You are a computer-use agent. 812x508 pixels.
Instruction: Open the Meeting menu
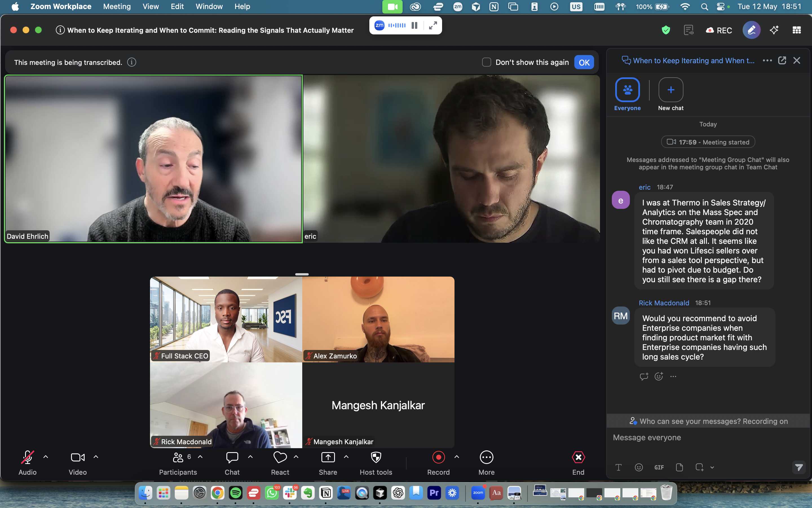click(x=117, y=6)
